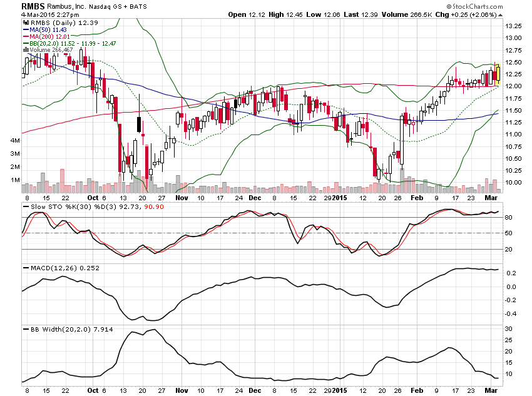This screenshot has height=396, width=532.
Task: Click the 10.50 price axis label
Action: pos(513,159)
